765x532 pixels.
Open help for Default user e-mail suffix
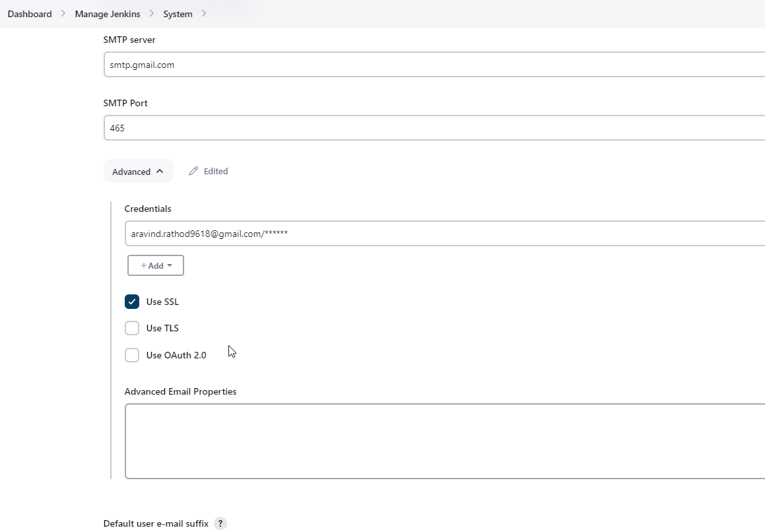[220, 523]
